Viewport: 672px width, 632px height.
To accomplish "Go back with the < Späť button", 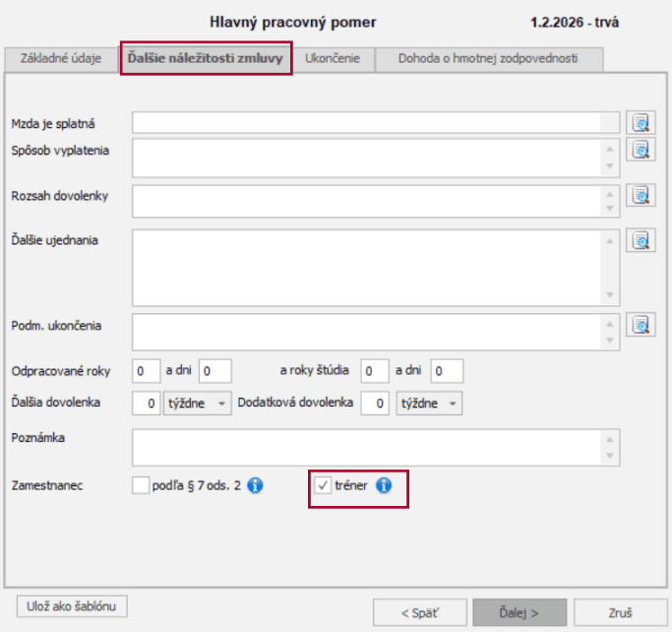I will [418, 611].
